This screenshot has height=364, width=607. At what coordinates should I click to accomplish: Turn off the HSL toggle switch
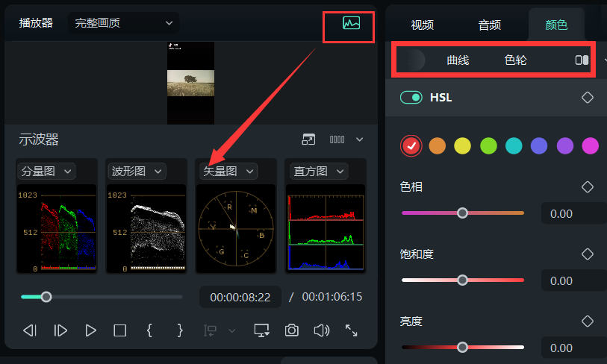pyautogui.click(x=411, y=98)
